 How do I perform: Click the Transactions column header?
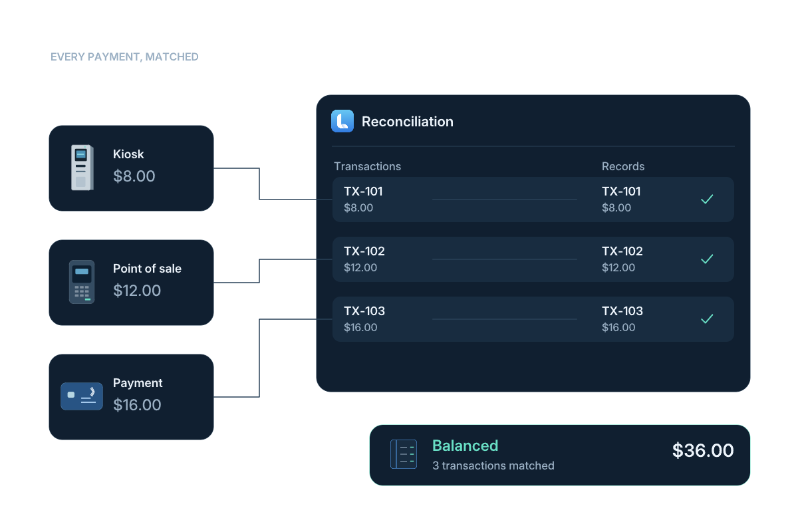(368, 166)
